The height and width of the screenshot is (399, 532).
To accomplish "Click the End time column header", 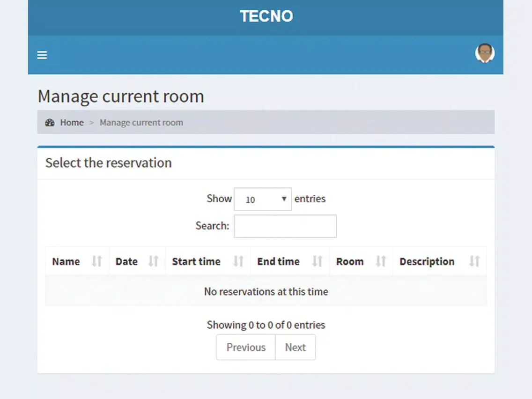I will 290,261.
